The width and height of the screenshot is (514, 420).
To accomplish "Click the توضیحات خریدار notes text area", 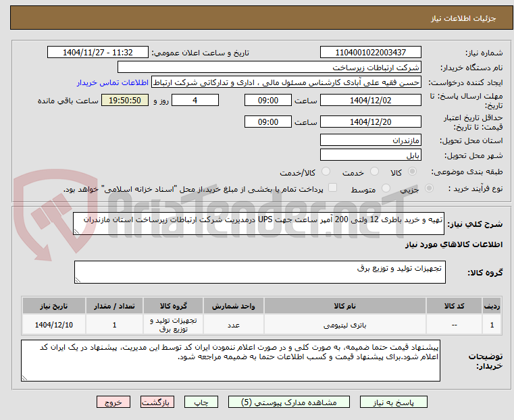I will point(230,361).
